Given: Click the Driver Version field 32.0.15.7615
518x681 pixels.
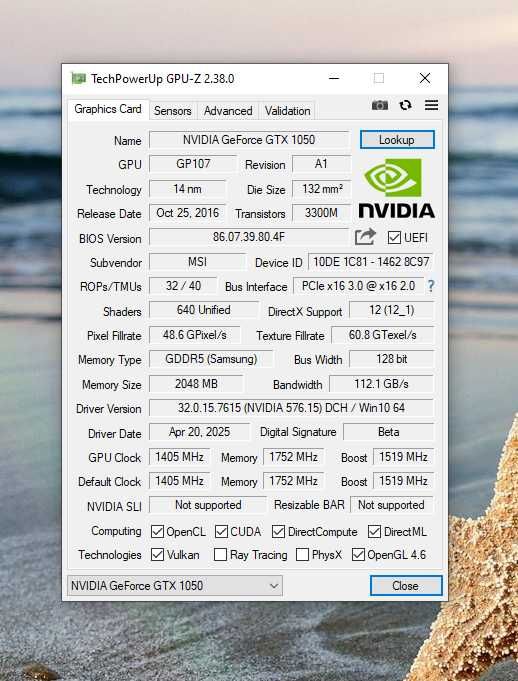Looking at the screenshot, I should tap(291, 408).
